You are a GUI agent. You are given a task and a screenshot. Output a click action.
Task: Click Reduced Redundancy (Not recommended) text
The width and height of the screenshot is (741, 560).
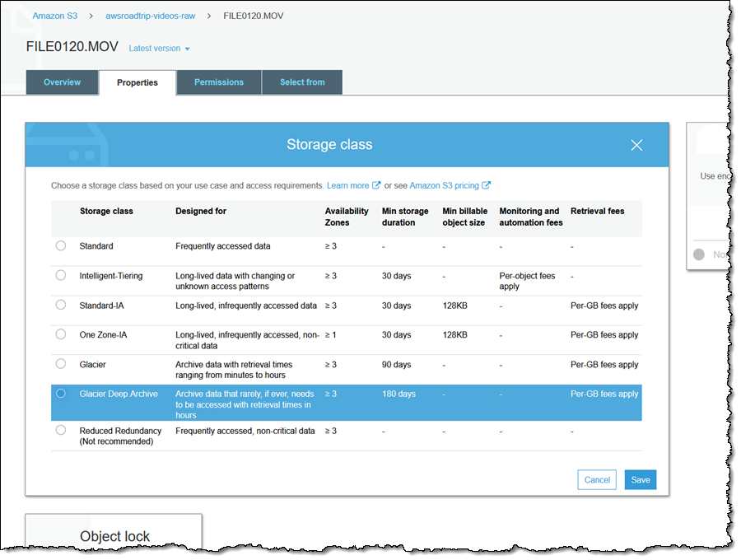(120, 436)
